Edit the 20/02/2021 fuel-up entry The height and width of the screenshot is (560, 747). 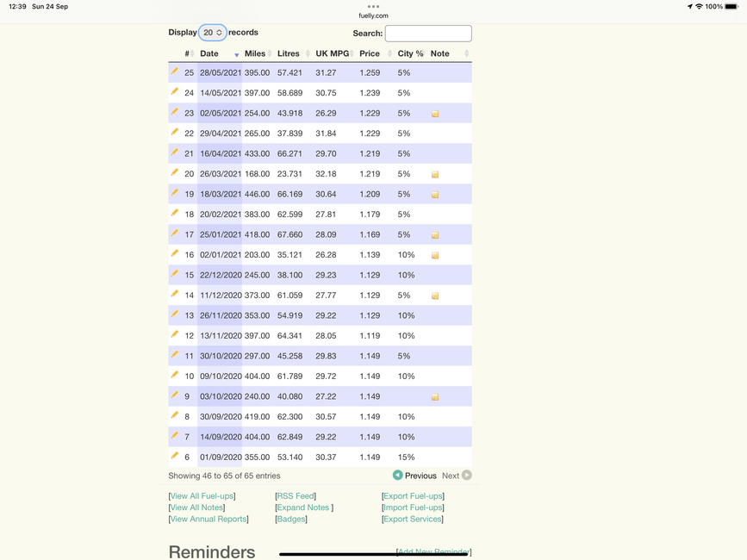click(x=175, y=213)
